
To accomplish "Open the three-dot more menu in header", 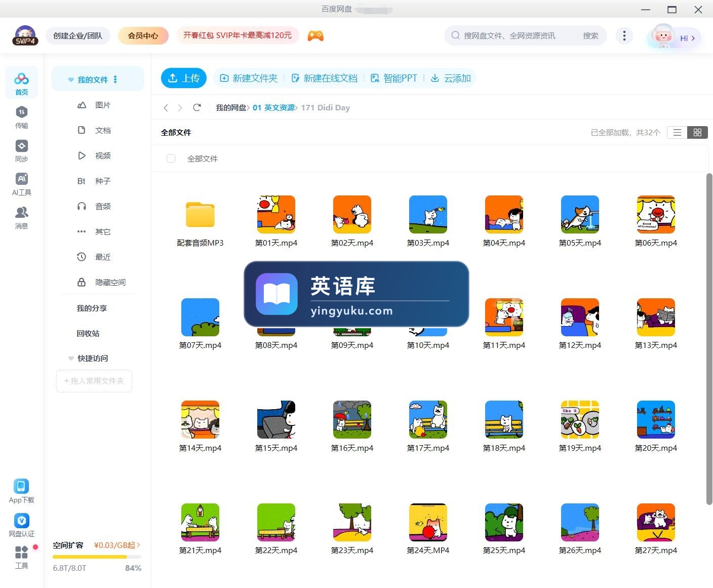I will pyautogui.click(x=624, y=35).
